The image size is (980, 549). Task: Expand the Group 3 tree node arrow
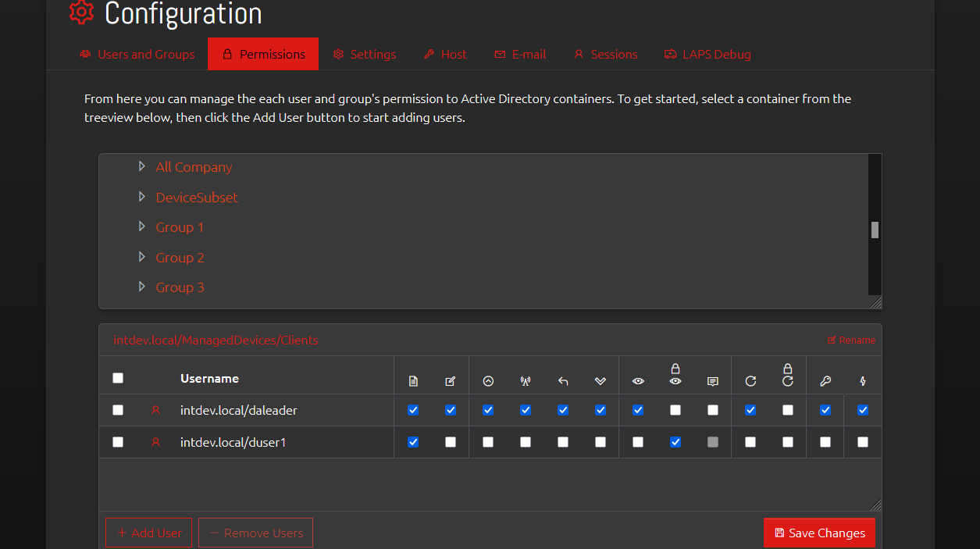pos(141,287)
